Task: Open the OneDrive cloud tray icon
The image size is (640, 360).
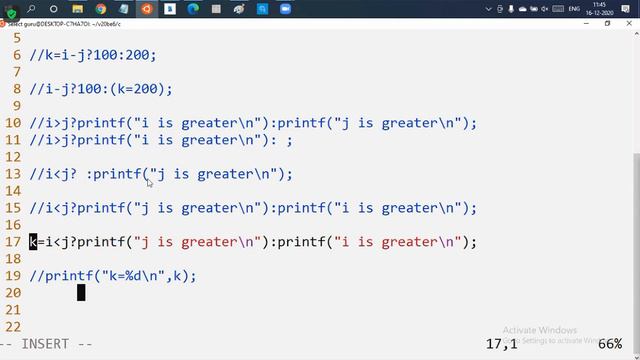Action: pyautogui.click(x=522, y=9)
